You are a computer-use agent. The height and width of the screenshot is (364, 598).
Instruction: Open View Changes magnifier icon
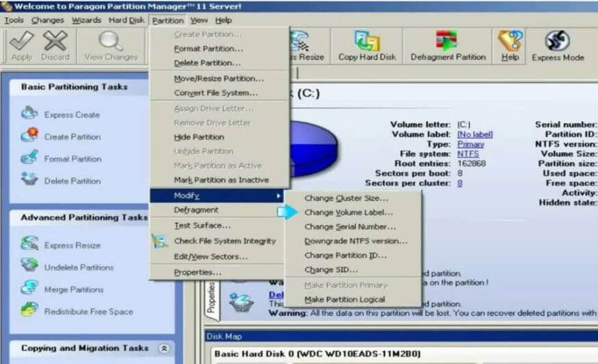(x=111, y=41)
